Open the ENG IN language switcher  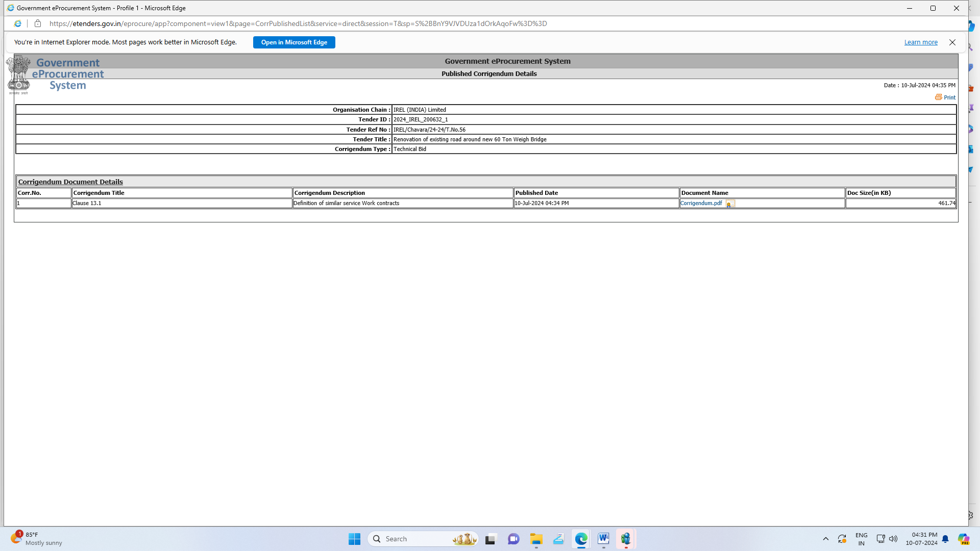(x=861, y=539)
